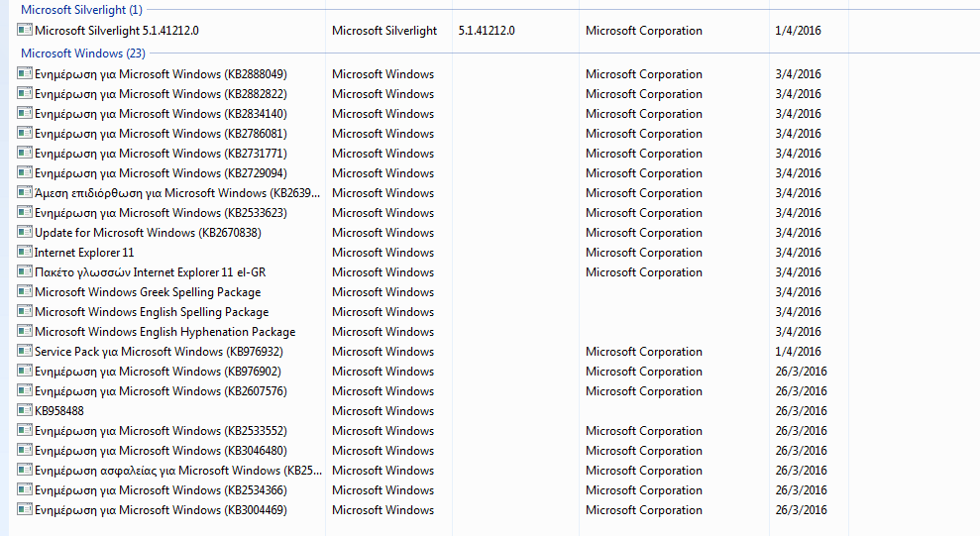Viewport: 980px width, 536px height.
Task: Click the icon for update KB2729094
Action: (x=25, y=172)
